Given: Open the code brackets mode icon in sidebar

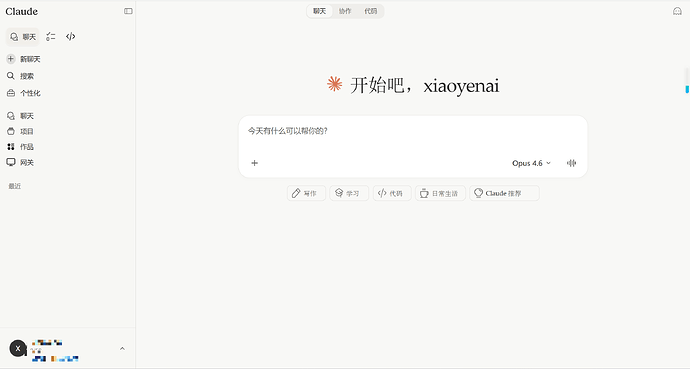Looking at the screenshot, I should click(70, 37).
